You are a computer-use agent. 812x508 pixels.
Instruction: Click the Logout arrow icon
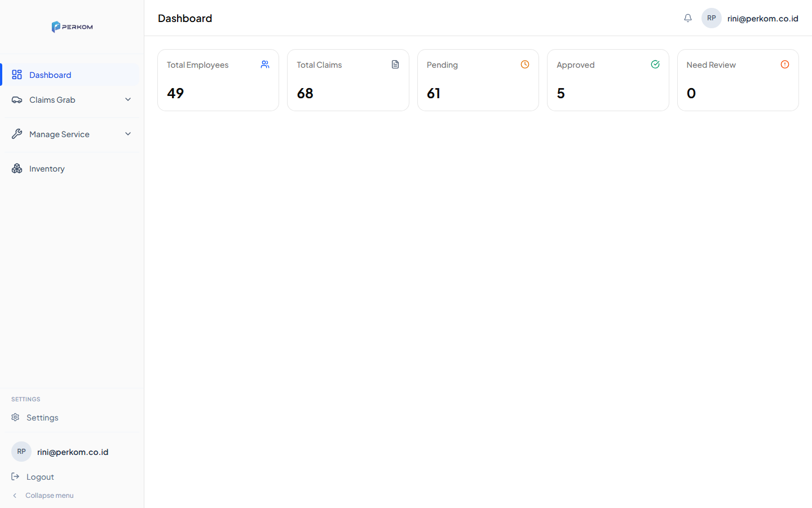coord(15,476)
